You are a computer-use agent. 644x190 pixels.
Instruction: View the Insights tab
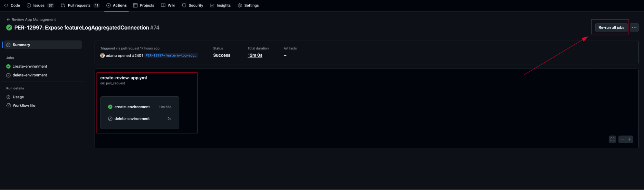pos(220,5)
